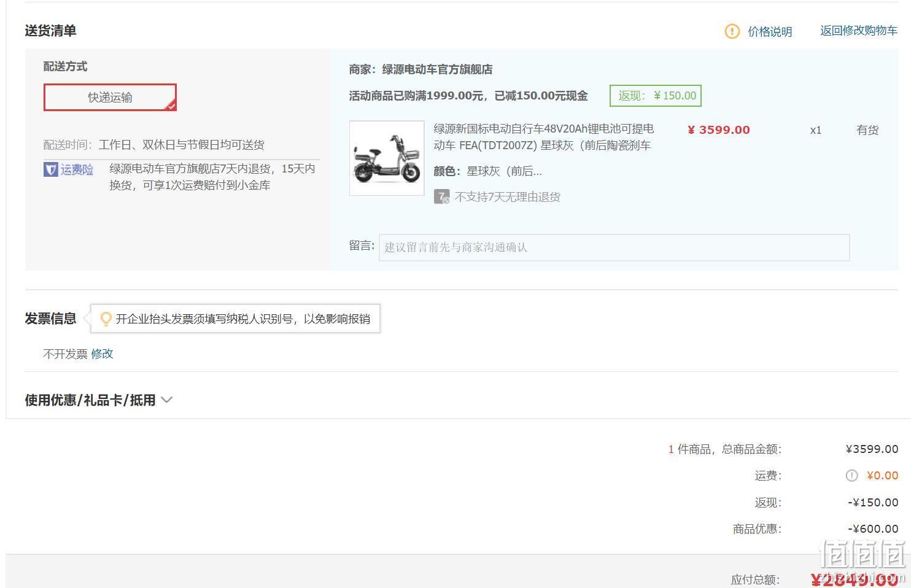The image size is (911, 588).
Task: Open product title 绿源新国标电动自行车 link
Action: (x=544, y=137)
